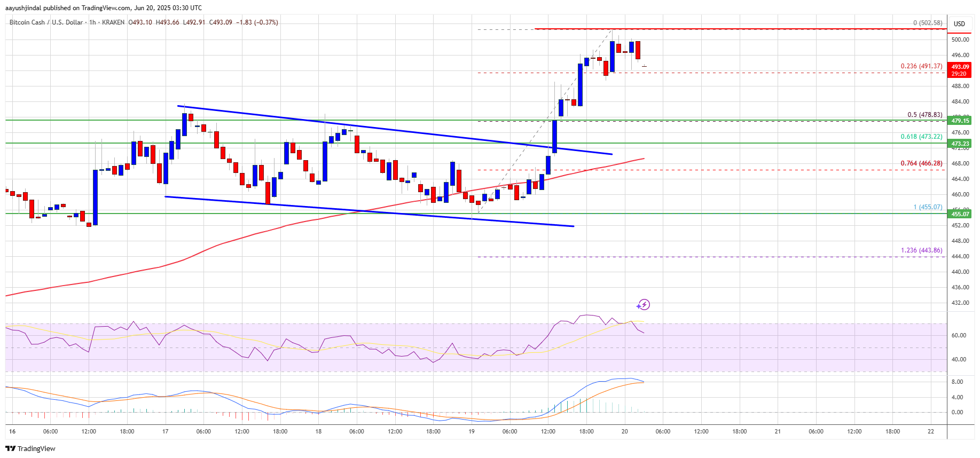Select the 0.618 (473.22) retracement label
This screenshot has height=458, width=980.
pyautogui.click(x=921, y=137)
